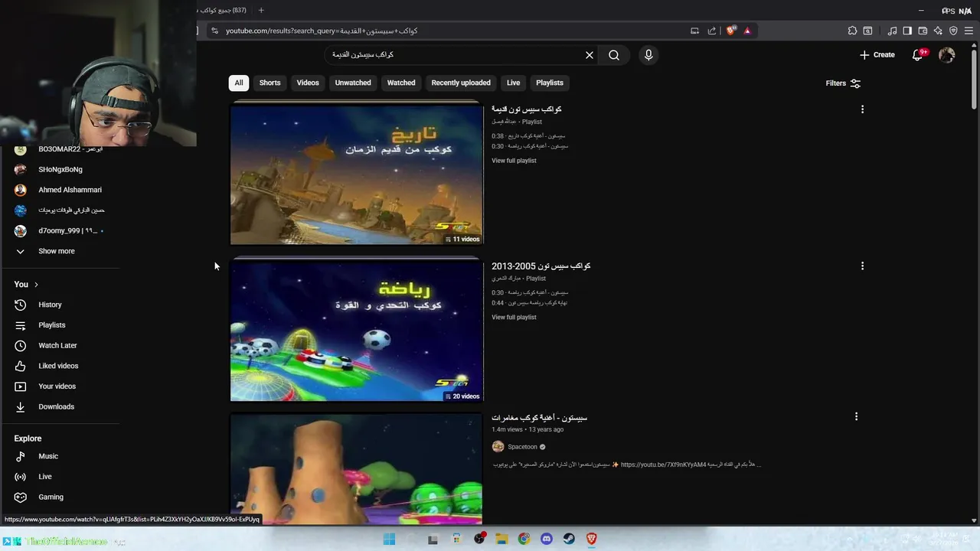Image resolution: width=980 pixels, height=551 pixels.
Task: Clear the YouTube search box with X
Action: (590, 55)
